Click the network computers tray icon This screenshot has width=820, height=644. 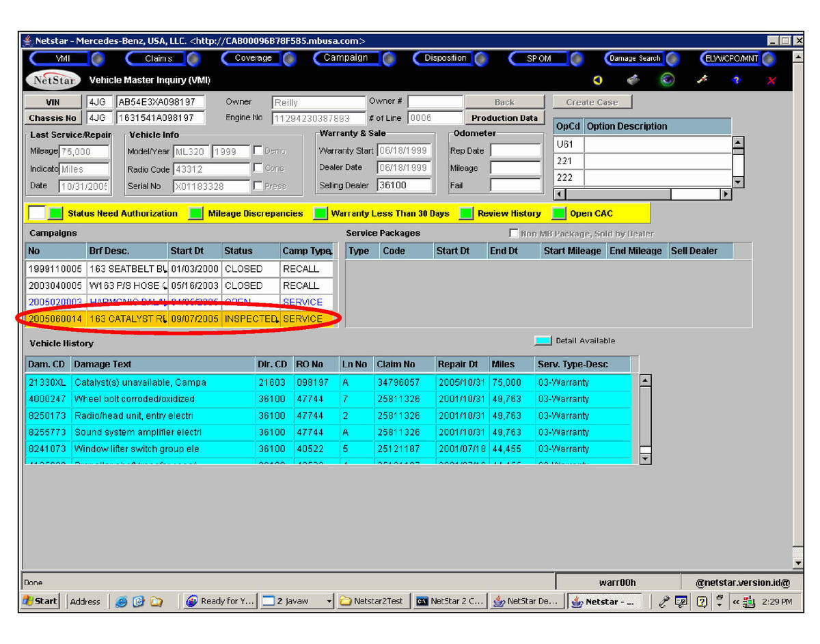(749, 602)
